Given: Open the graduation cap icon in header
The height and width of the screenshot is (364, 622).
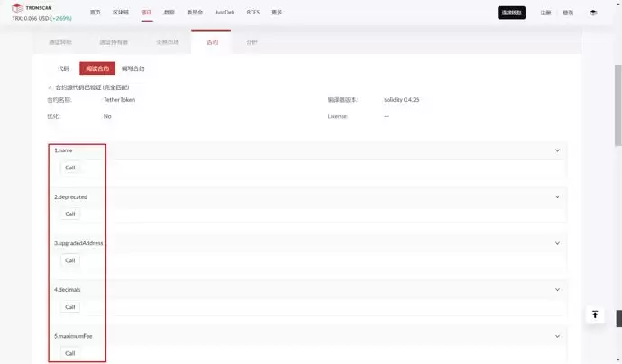Looking at the screenshot, I should click(x=593, y=13).
